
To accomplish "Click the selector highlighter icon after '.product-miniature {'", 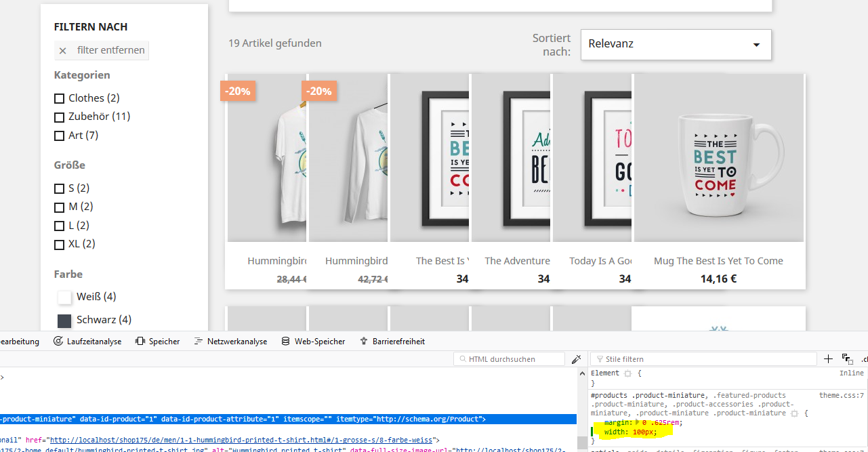I will (794, 413).
